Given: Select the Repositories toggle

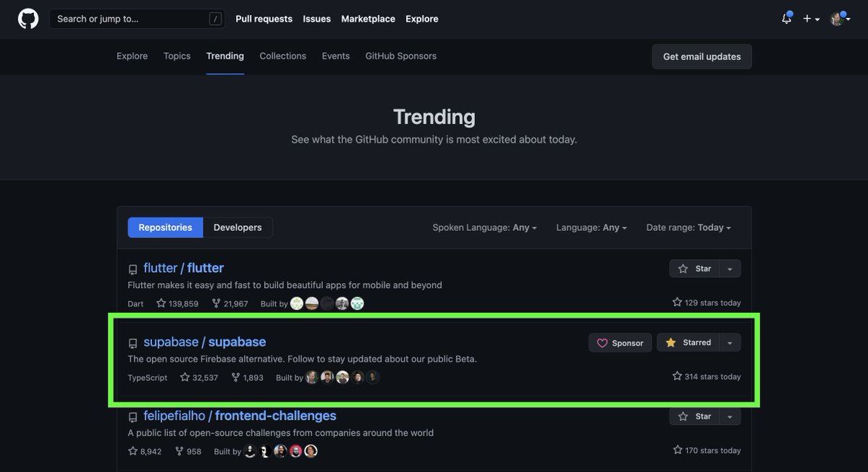Looking at the screenshot, I should [x=165, y=227].
